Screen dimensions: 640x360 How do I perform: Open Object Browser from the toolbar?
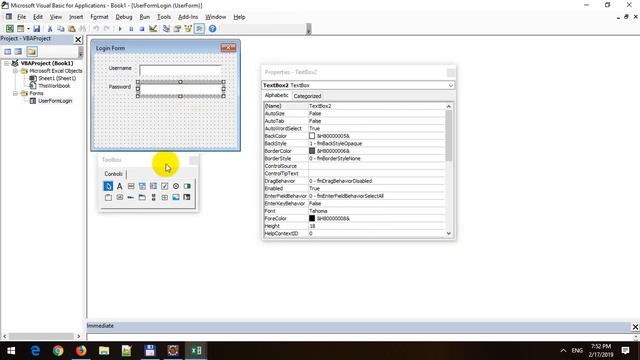point(188,29)
